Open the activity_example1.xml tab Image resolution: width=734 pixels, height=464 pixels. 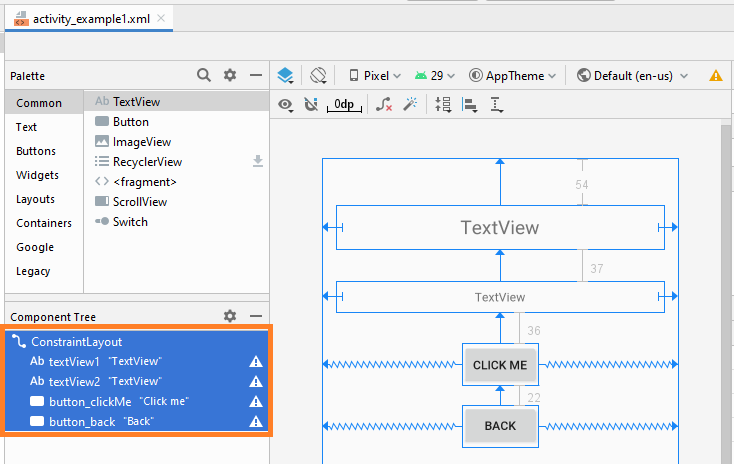(x=88, y=19)
